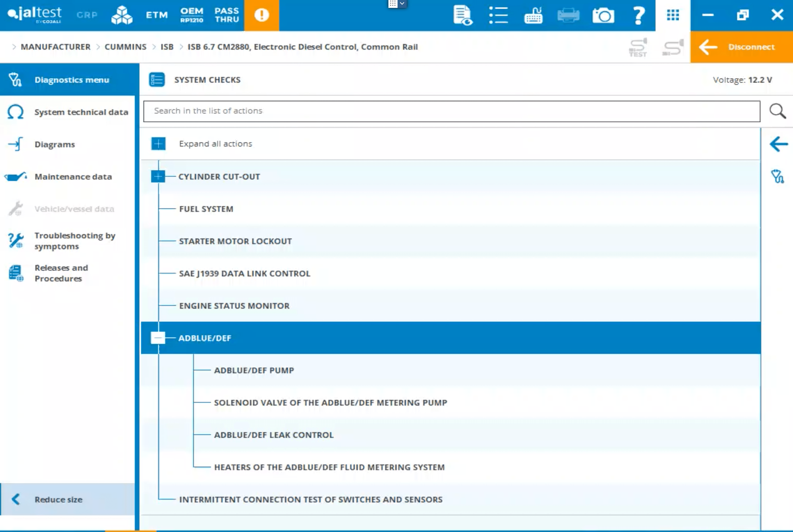
Task: Open the report document icon in the toolbar
Action: point(462,15)
